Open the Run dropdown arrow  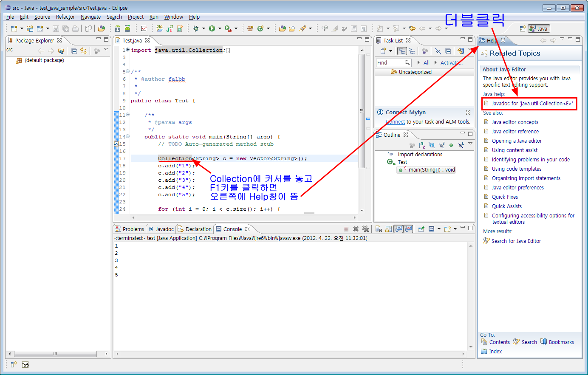pos(220,28)
